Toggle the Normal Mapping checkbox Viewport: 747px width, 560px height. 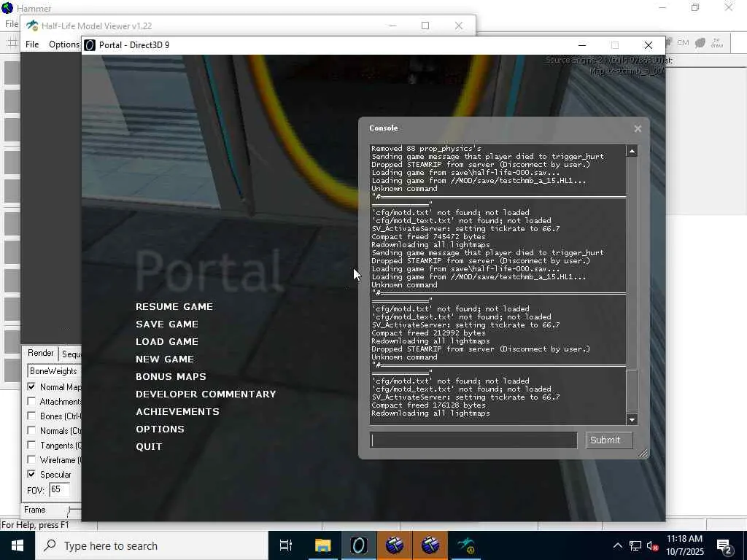pos(31,386)
